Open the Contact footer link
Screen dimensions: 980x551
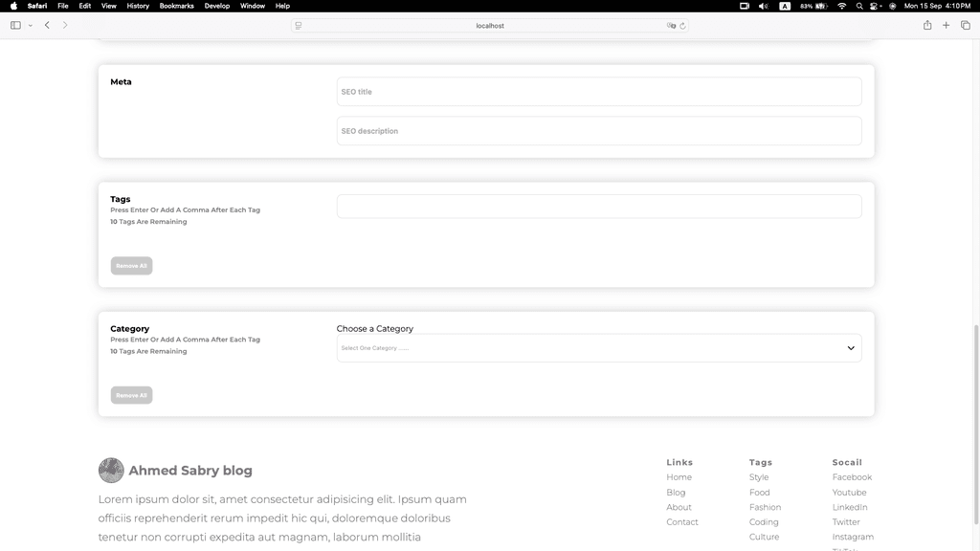[x=681, y=522]
